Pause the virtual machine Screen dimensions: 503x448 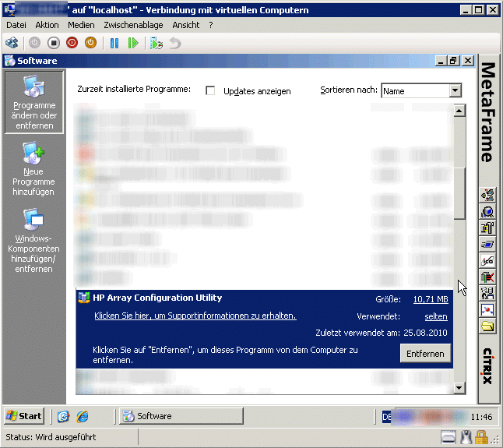pyautogui.click(x=114, y=43)
